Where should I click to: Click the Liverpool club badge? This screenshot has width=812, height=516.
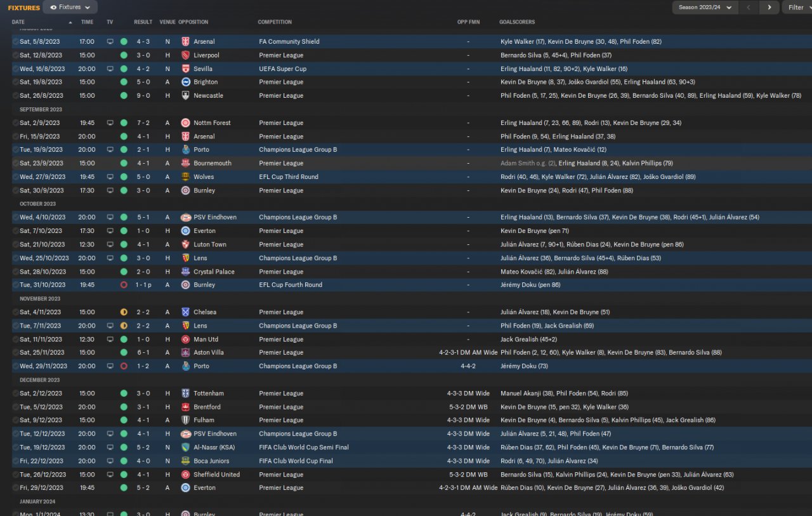pos(186,55)
